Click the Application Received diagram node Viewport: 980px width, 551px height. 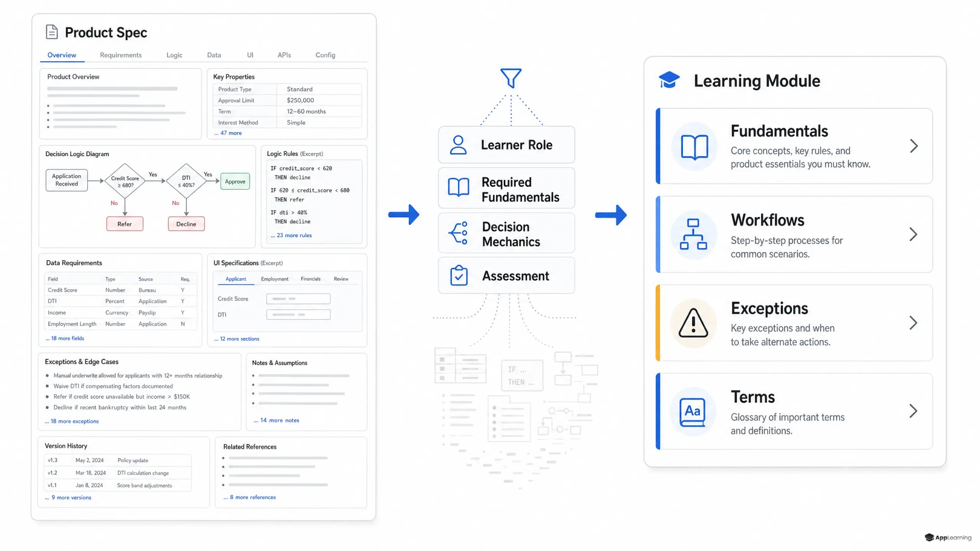[67, 181]
